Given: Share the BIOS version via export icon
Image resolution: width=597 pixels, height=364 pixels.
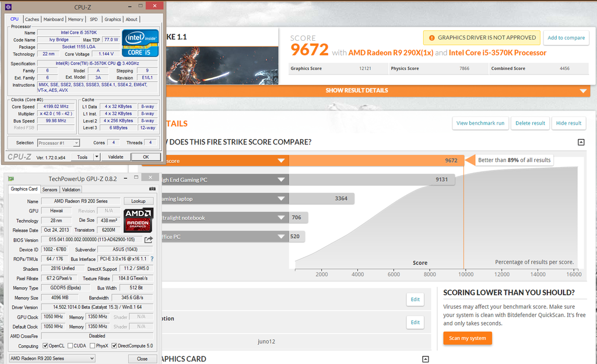Looking at the screenshot, I should pos(149,239).
